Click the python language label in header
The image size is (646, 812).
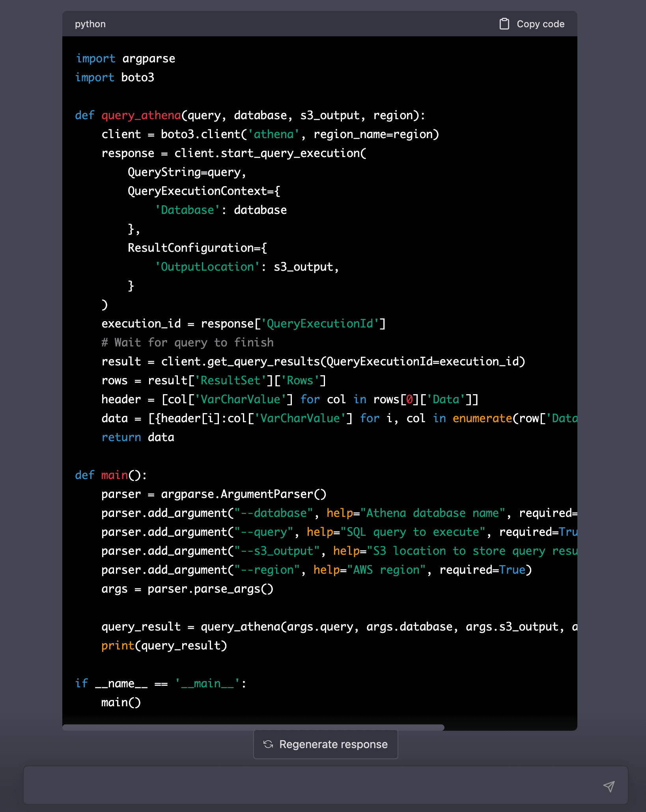(90, 24)
